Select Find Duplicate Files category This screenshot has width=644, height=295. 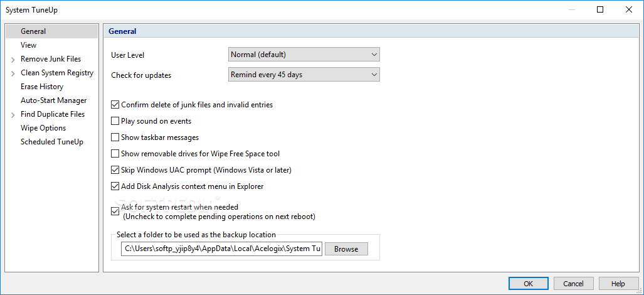point(53,114)
